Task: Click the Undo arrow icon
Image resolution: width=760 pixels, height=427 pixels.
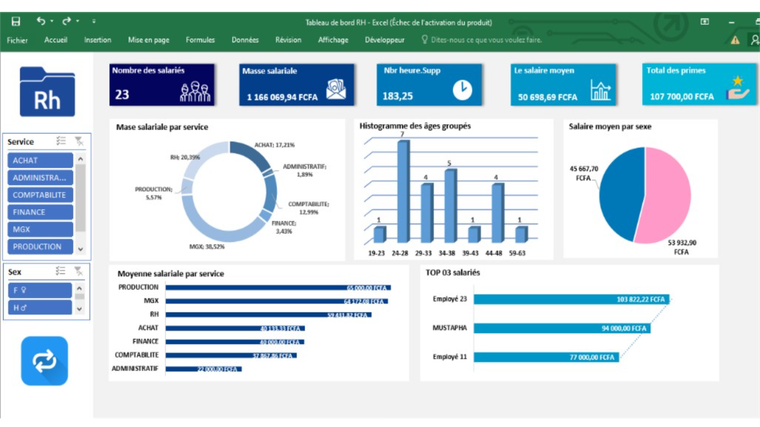Action: [41, 21]
